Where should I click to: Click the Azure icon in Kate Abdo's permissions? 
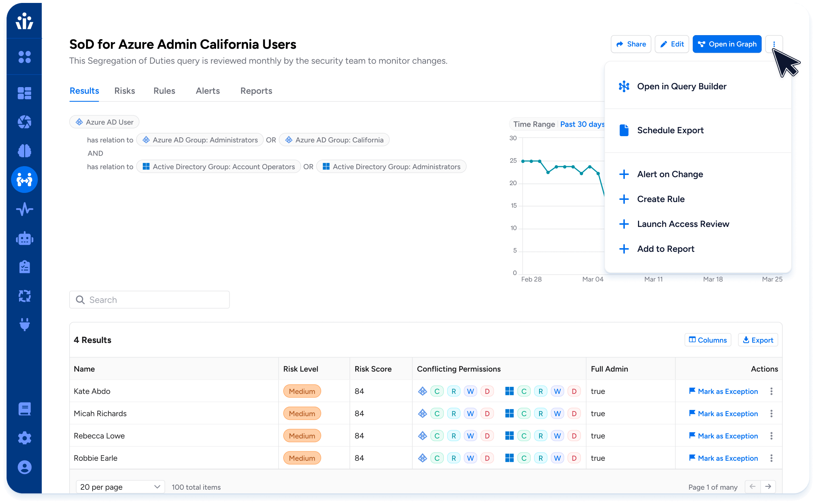pos(422,391)
